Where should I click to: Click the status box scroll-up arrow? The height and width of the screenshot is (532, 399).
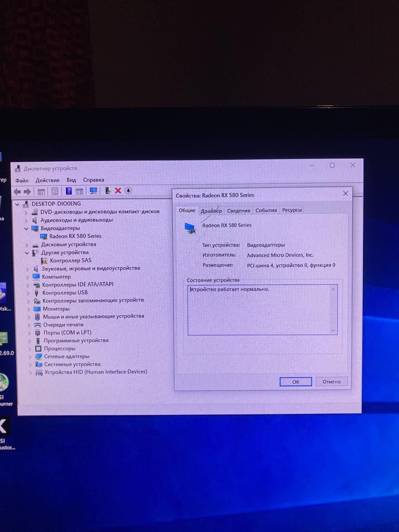pos(333,289)
